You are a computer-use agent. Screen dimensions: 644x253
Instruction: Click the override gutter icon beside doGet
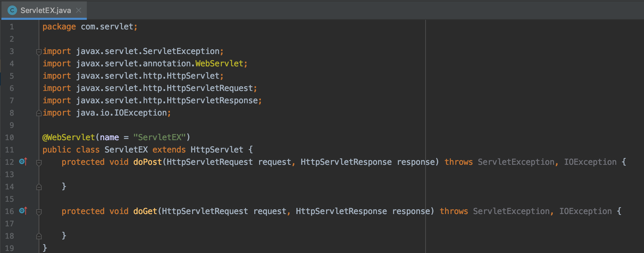23,211
